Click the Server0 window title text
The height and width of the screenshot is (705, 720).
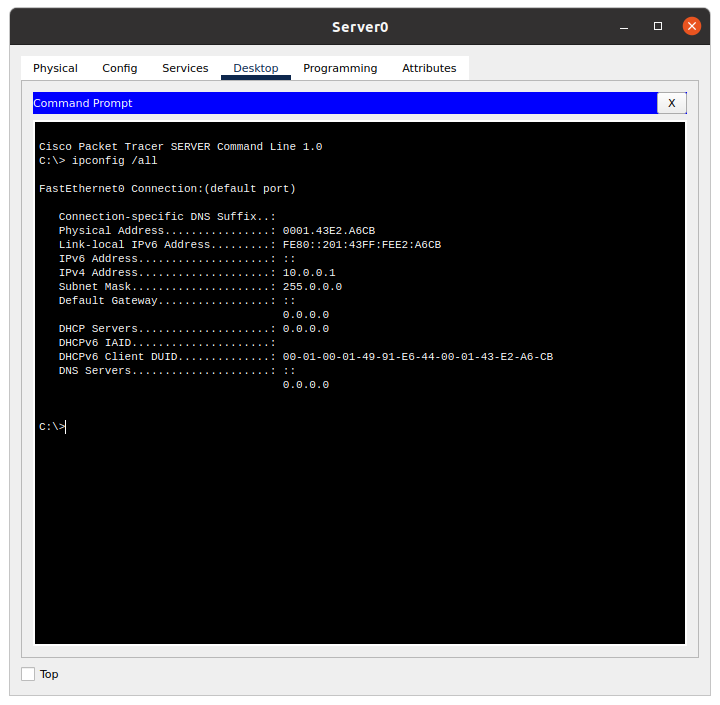pyautogui.click(x=360, y=27)
